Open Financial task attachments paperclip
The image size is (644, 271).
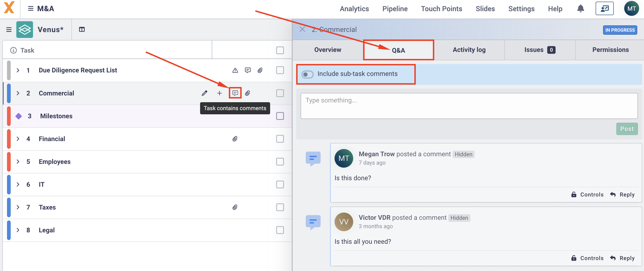(235, 139)
